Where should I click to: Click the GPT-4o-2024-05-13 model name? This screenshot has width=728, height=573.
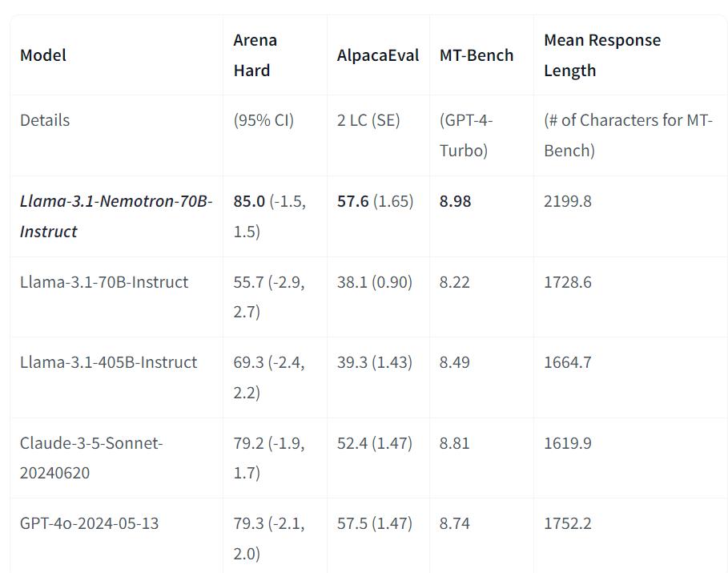(89, 523)
